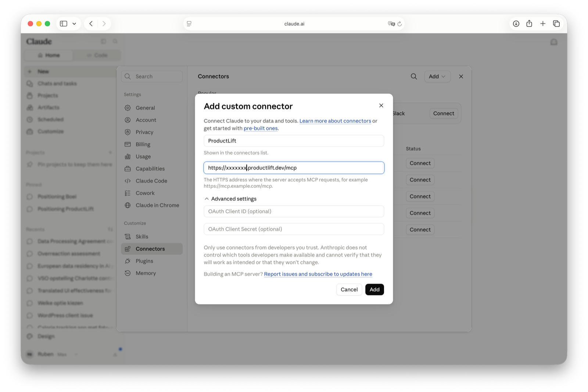Open the pre-built ones link
This screenshot has height=392, width=588.
tap(261, 128)
